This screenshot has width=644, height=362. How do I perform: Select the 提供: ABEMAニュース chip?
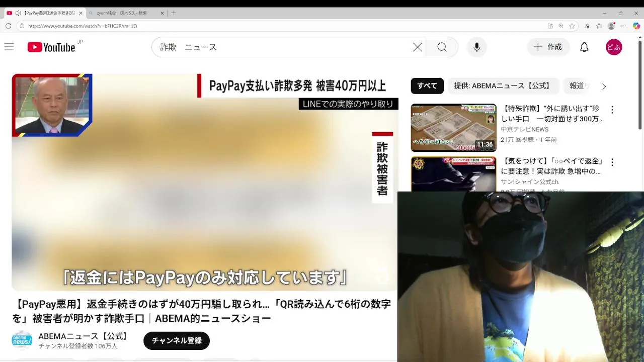(x=503, y=86)
